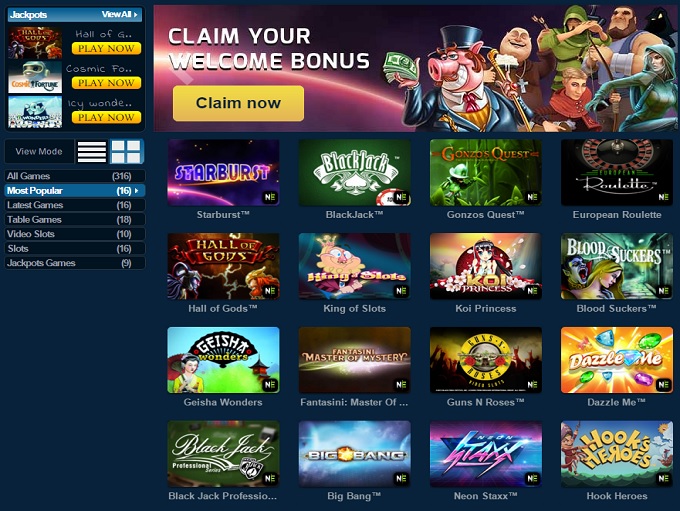Open Hall of Gods jackpot thumbnail in sidebar

[x=35, y=43]
